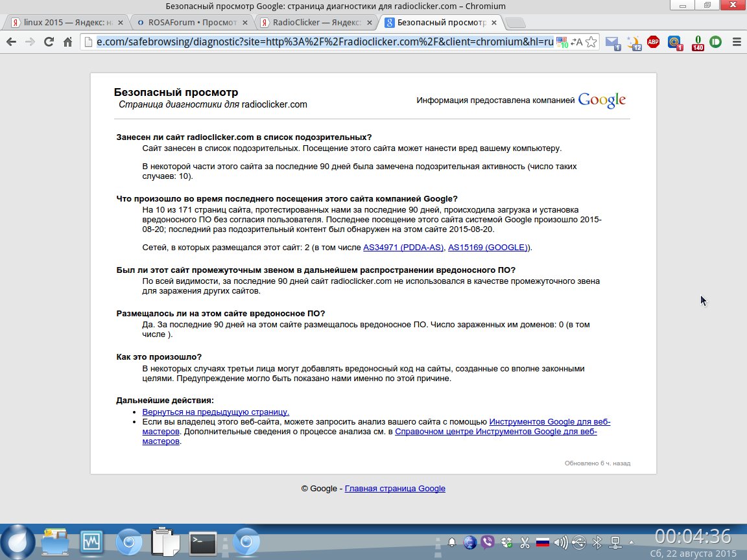Click heading 'Безопасный просмотр'
Viewport: 747px width, 560px height.
coord(176,93)
